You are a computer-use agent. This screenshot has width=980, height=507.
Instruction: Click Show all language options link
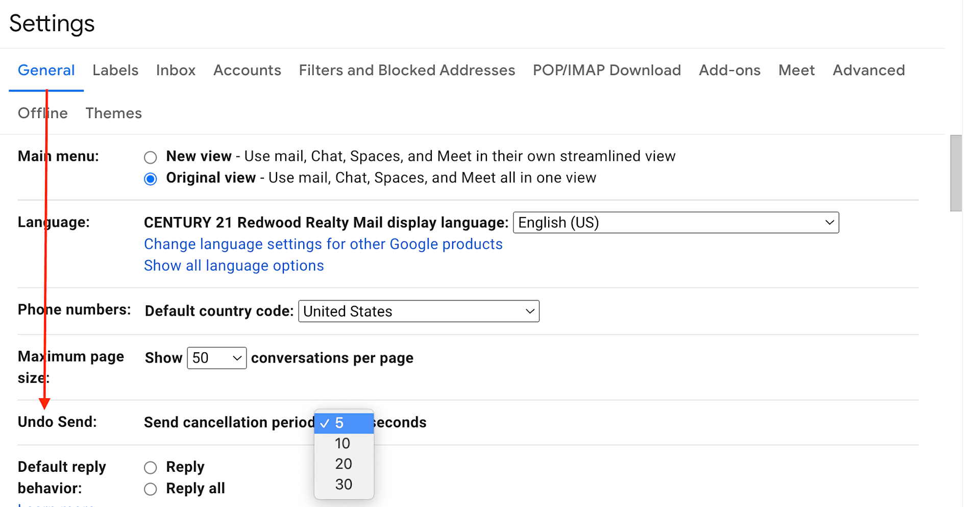pyautogui.click(x=234, y=265)
